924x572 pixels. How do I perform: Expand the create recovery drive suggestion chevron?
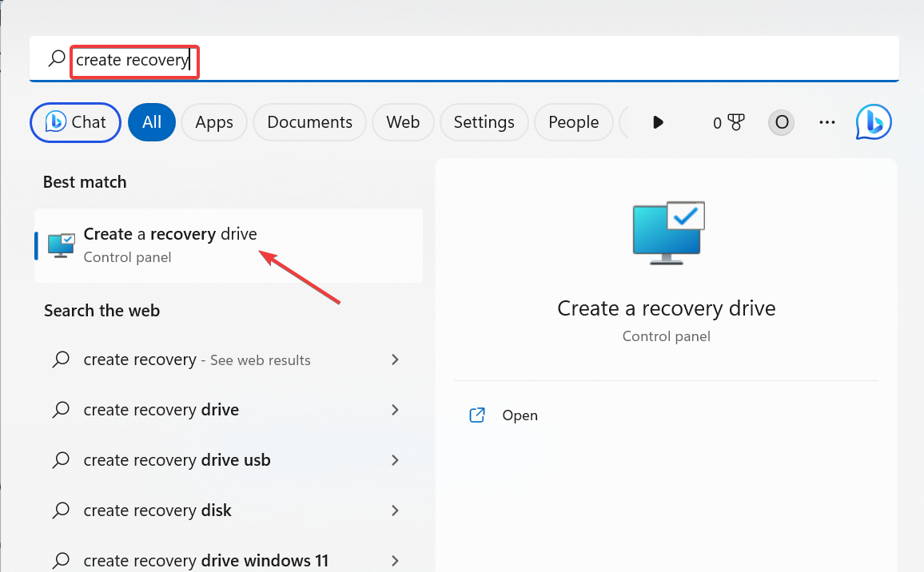click(x=394, y=409)
